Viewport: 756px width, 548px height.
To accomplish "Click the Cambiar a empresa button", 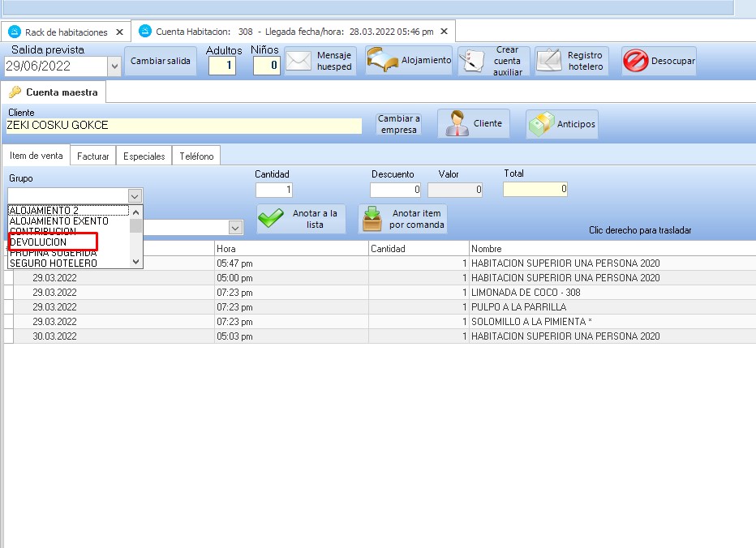I will [x=399, y=124].
